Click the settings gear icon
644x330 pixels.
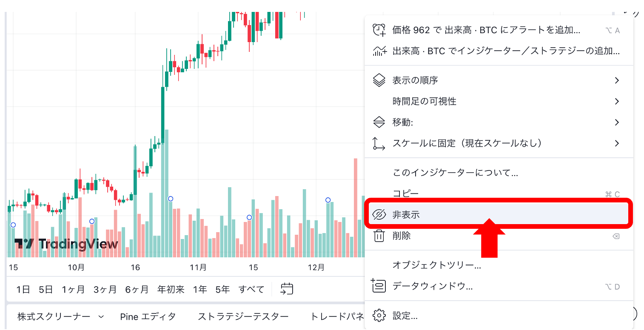379,316
